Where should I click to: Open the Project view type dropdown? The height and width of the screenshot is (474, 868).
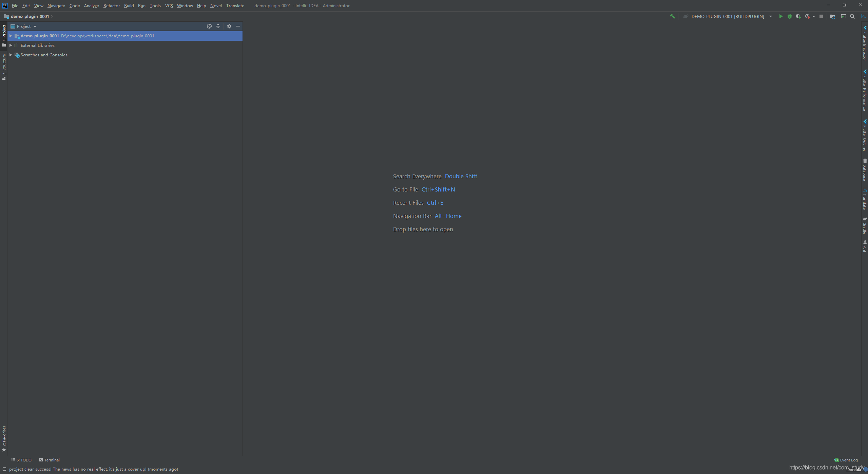point(23,26)
